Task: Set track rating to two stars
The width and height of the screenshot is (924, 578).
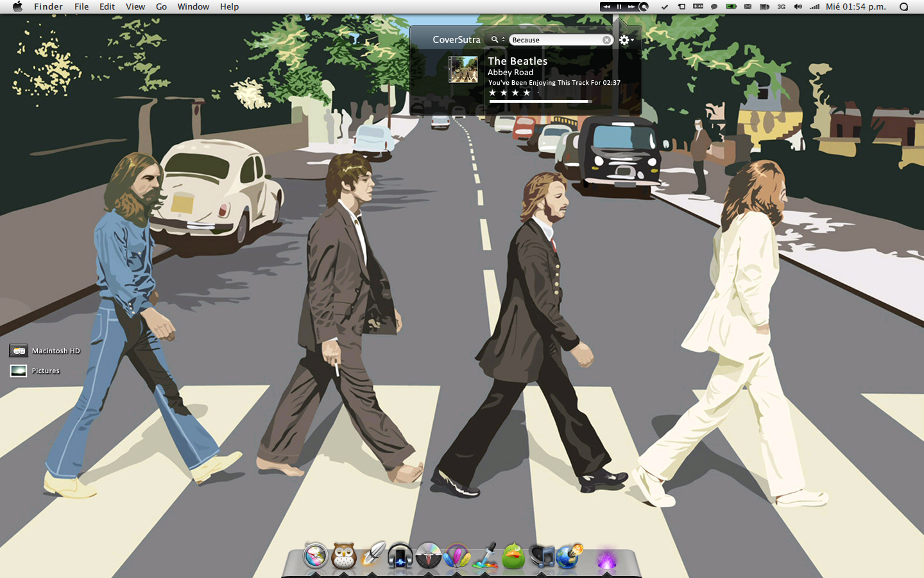Action: click(x=504, y=92)
